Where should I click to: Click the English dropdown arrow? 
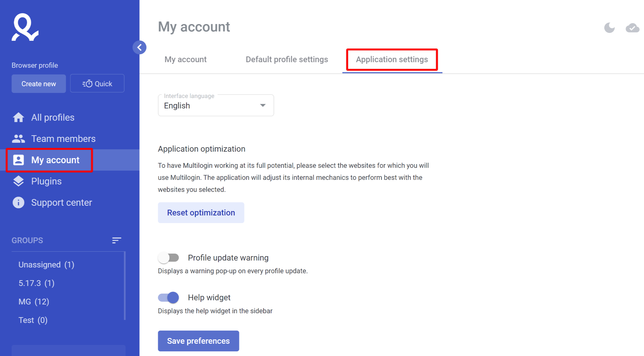tap(263, 105)
